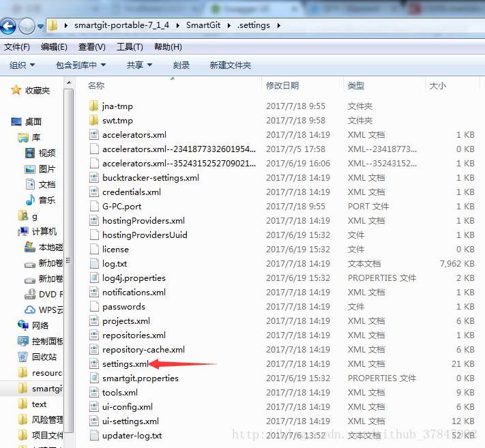The height and width of the screenshot is (448, 485).
Task: Select the 风险管理 folder in navigation pane
Action: (x=47, y=420)
